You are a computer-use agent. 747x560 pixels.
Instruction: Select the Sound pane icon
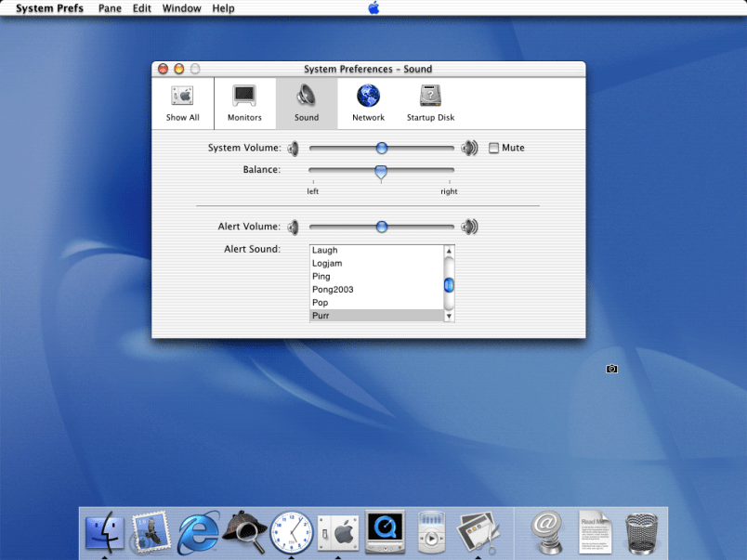[307, 101]
